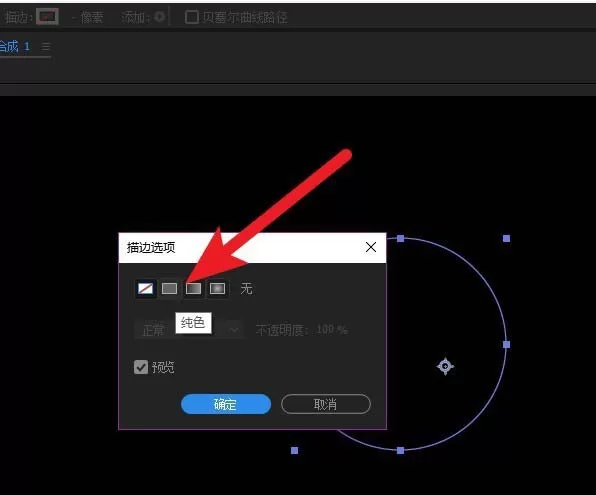The width and height of the screenshot is (596, 495).
Task: Switch to the 合成 1 tab
Action: coord(15,47)
